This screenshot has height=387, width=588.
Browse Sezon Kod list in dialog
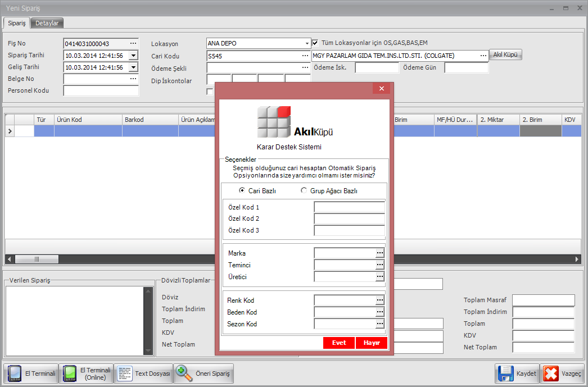point(380,324)
